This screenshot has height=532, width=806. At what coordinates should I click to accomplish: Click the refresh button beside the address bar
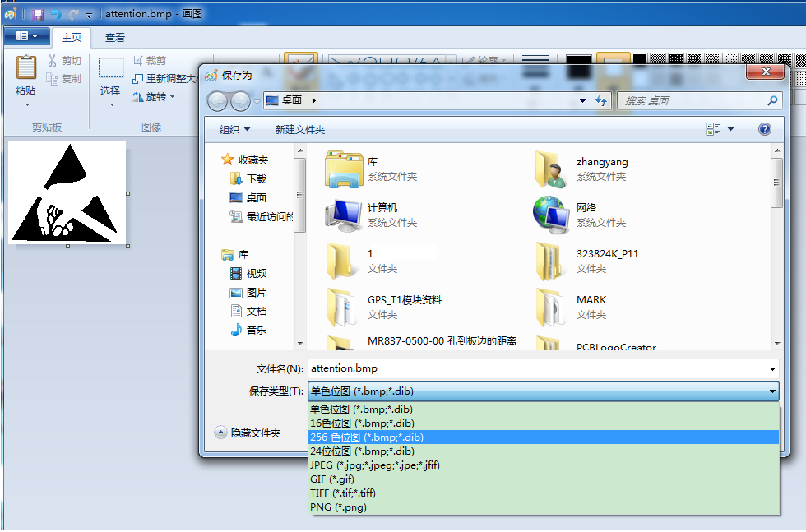601,100
